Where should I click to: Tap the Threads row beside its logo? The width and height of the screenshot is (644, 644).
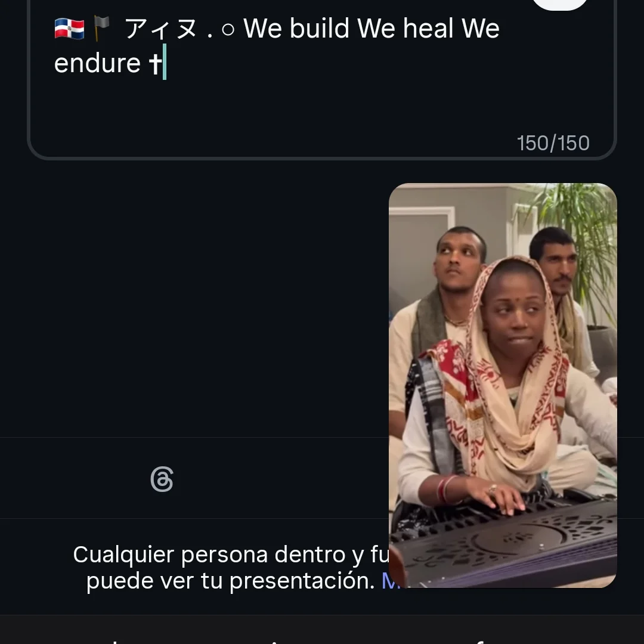(x=194, y=478)
